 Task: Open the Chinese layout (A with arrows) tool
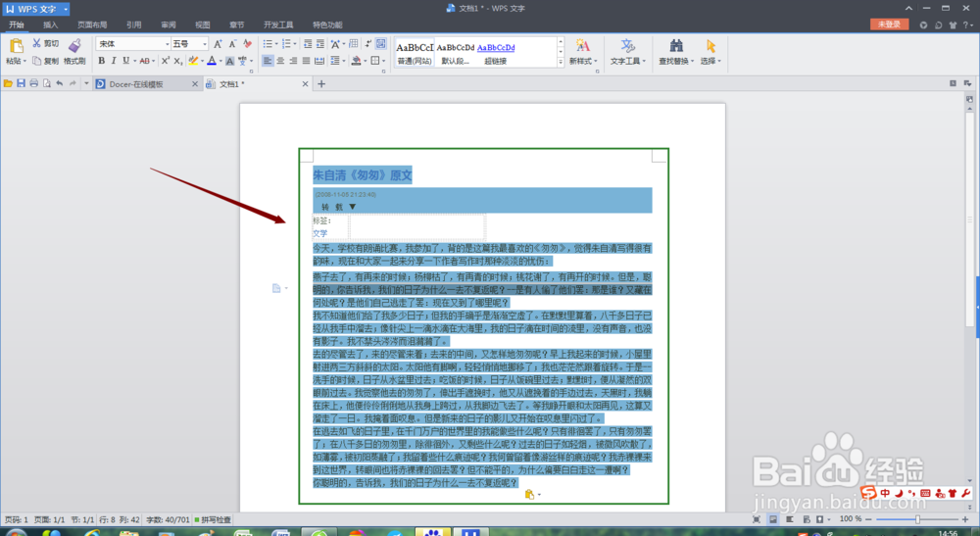pyautogui.click(x=335, y=44)
